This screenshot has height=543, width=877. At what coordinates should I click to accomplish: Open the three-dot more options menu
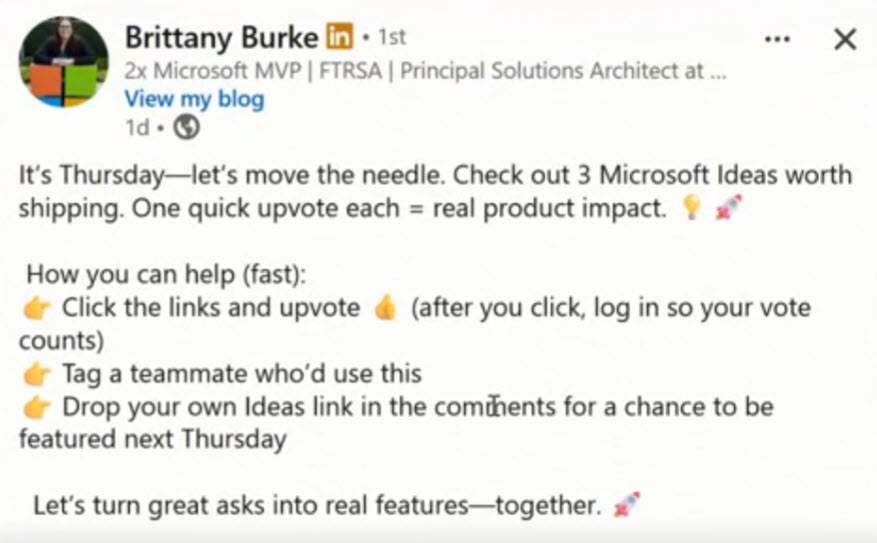coord(777,39)
